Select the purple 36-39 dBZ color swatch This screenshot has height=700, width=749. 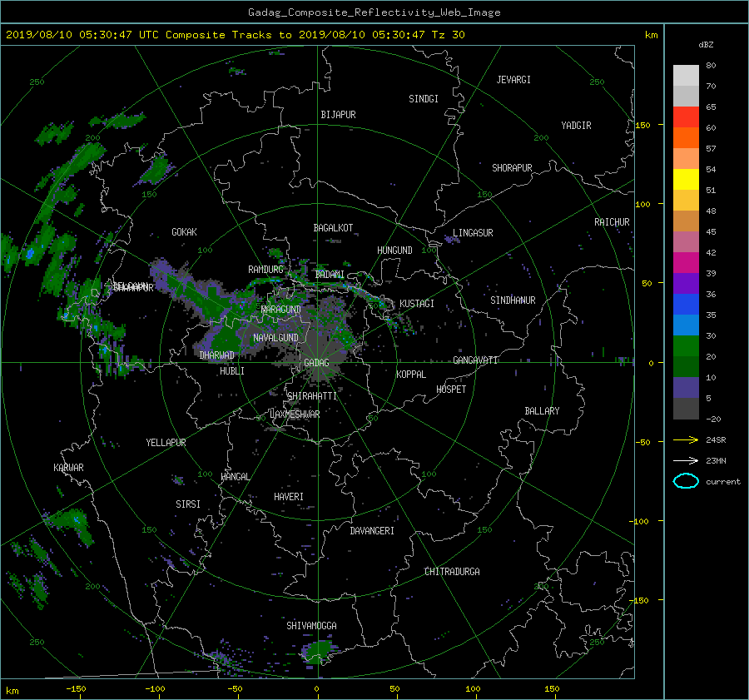pyautogui.click(x=686, y=283)
